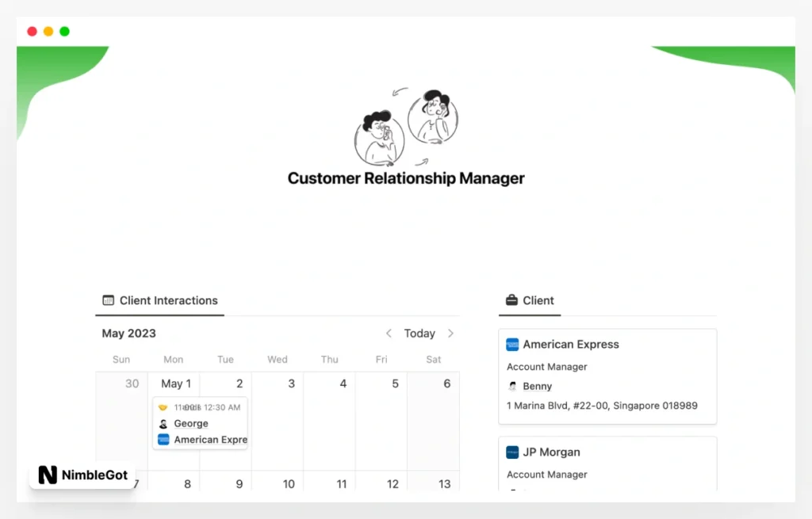The width and height of the screenshot is (812, 519).
Task: Click the Sat weekday header
Action: click(434, 360)
